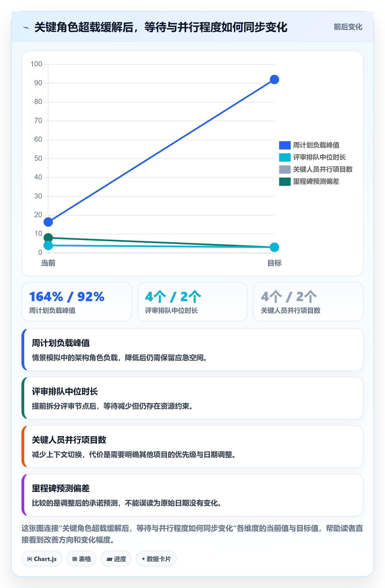This screenshot has width=385, height=588.
Task: Toggle the gray 关键人员并行项目数 legend swatch
Action: [285, 169]
